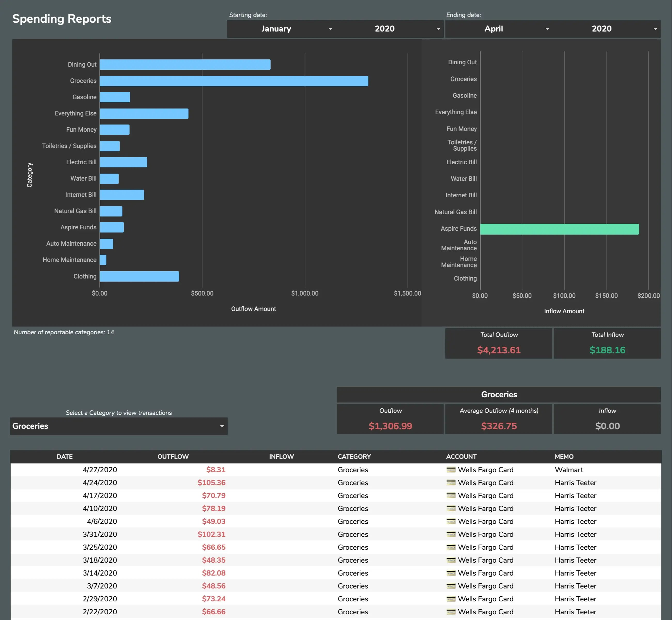Select the $78.19 outflow amount
The image size is (672, 620).
(214, 508)
